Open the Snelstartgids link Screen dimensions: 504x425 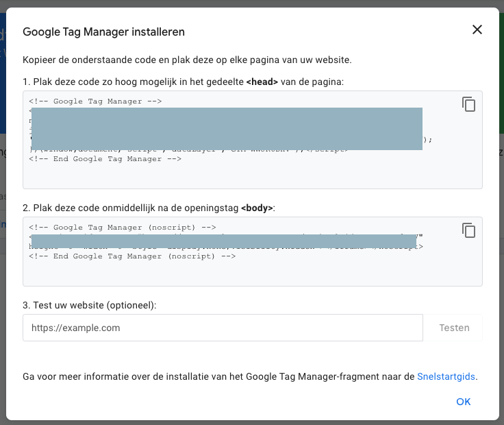click(446, 376)
